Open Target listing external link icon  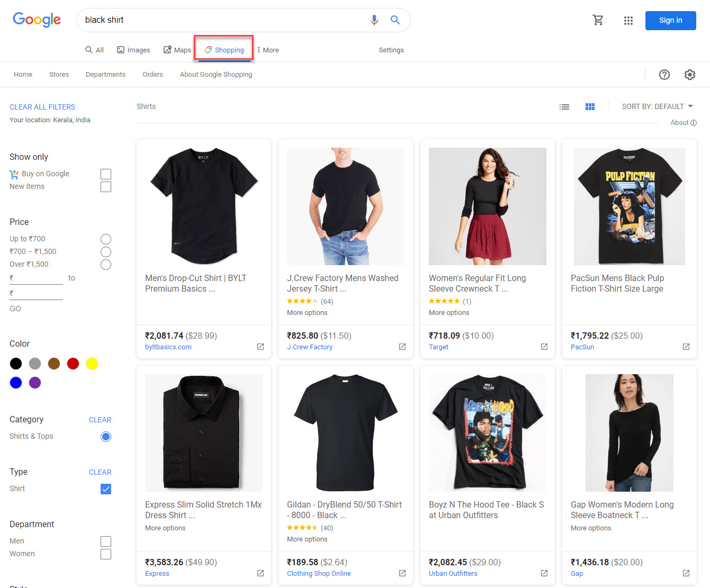[x=544, y=347]
